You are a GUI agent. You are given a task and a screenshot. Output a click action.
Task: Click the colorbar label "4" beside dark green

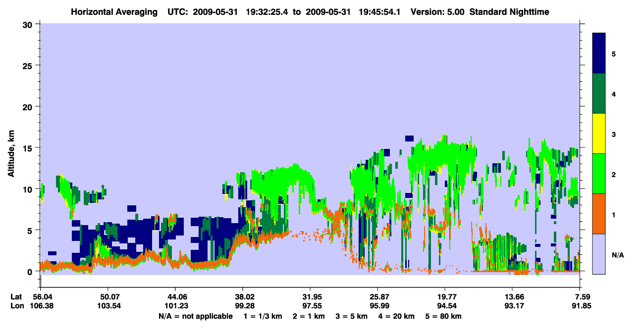[x=614, y=94]
